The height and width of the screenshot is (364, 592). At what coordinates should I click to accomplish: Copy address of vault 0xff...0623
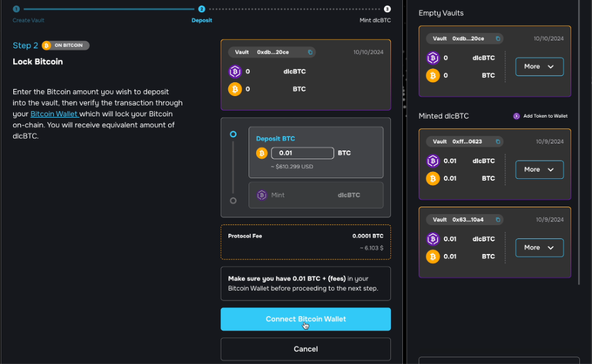(x=498, y=142)
